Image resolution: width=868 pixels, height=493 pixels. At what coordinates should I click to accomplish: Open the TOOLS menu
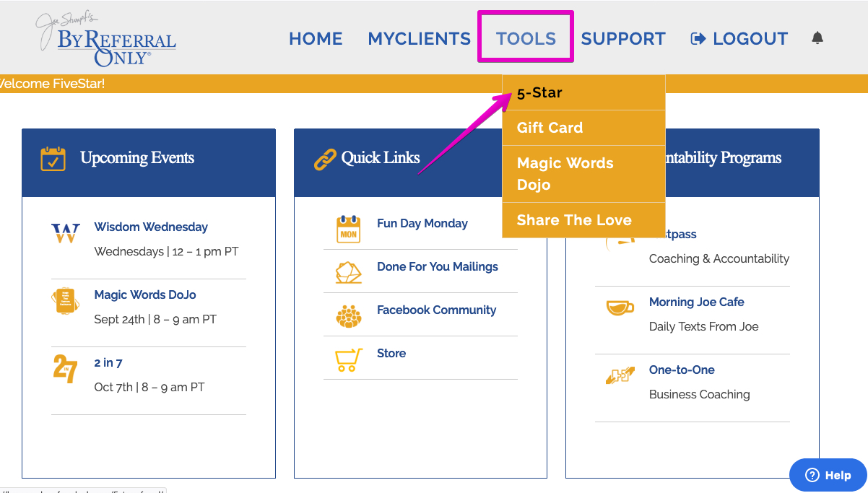click(526, 39)
